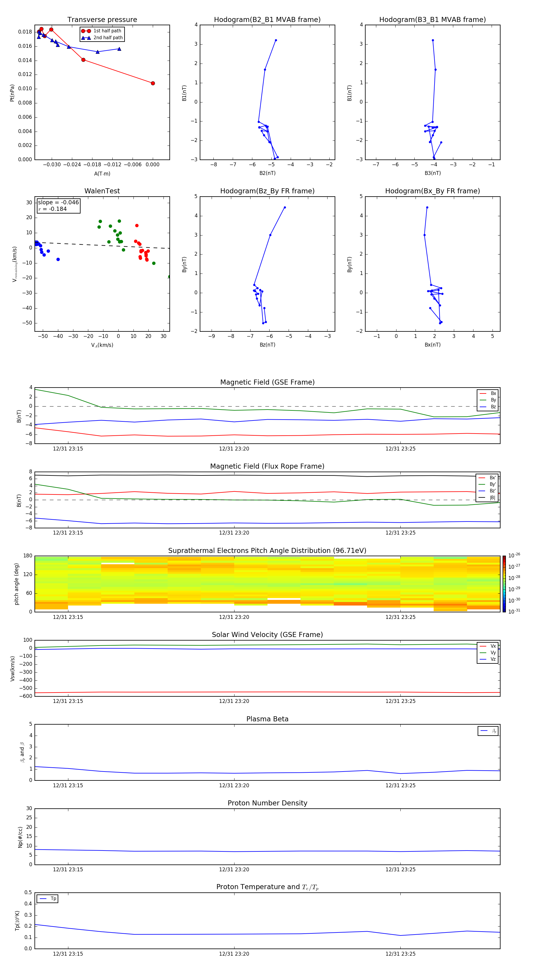The height and width of the screenshot is (980, 535).
Task: Click the topmost point of B2_B1 hodogram
Action: point(276,40)
